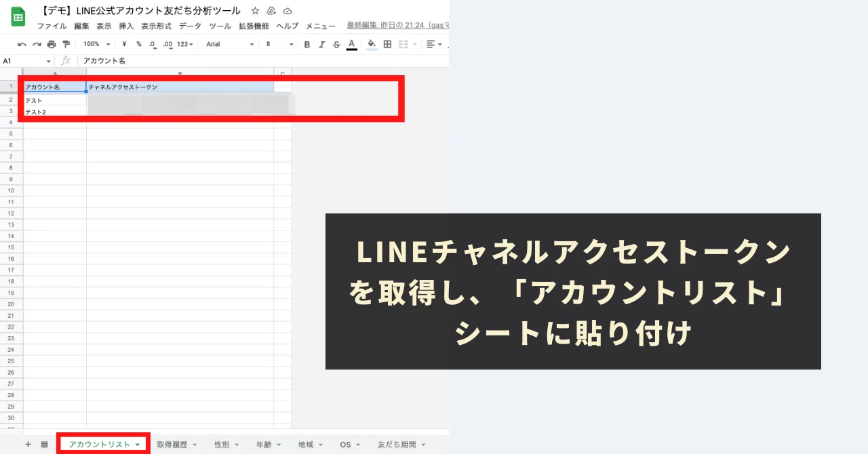Check the cloud save status icon

[x=288, y=11]
